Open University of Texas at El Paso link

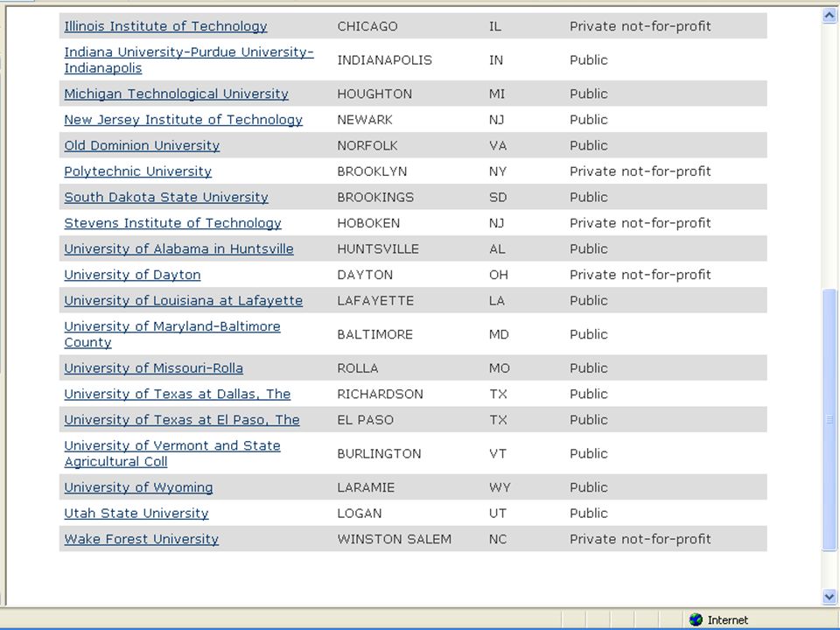pos(182,419)
